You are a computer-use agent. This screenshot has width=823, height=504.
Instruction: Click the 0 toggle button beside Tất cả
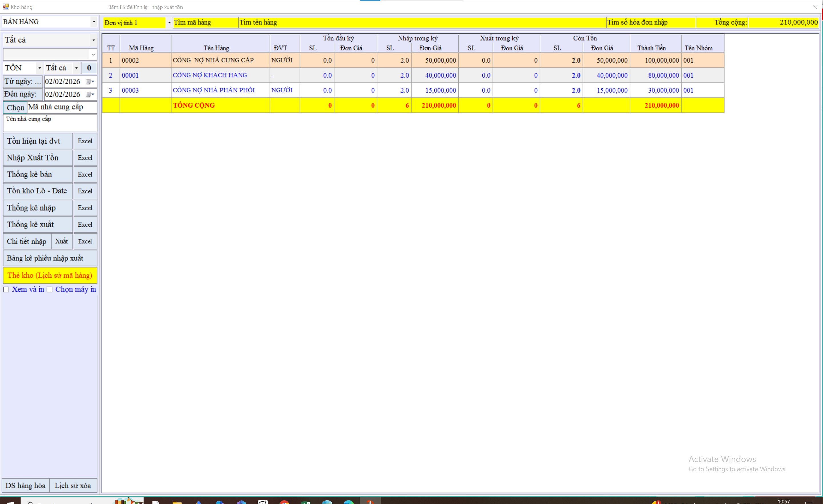tap(89, 68)
